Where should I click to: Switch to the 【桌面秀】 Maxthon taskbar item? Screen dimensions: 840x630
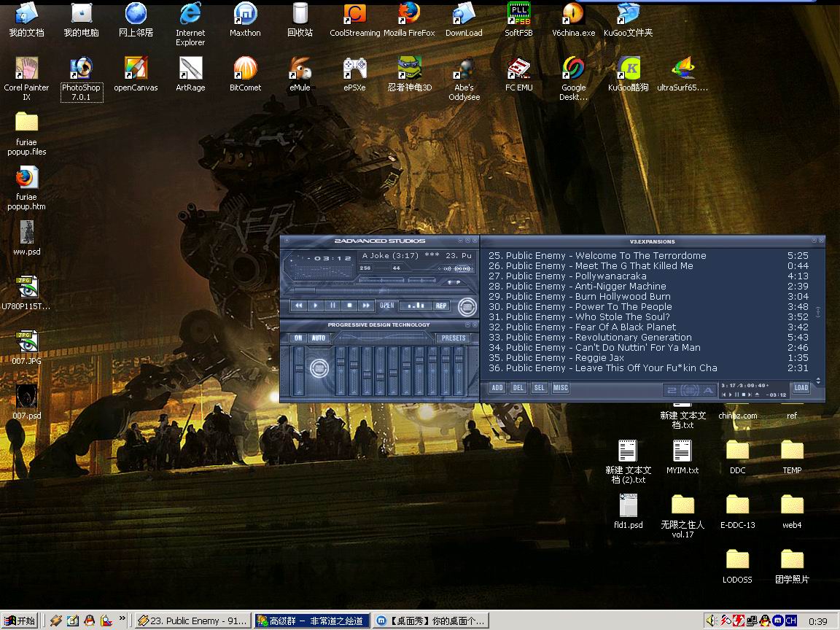(x=431, y=621)
